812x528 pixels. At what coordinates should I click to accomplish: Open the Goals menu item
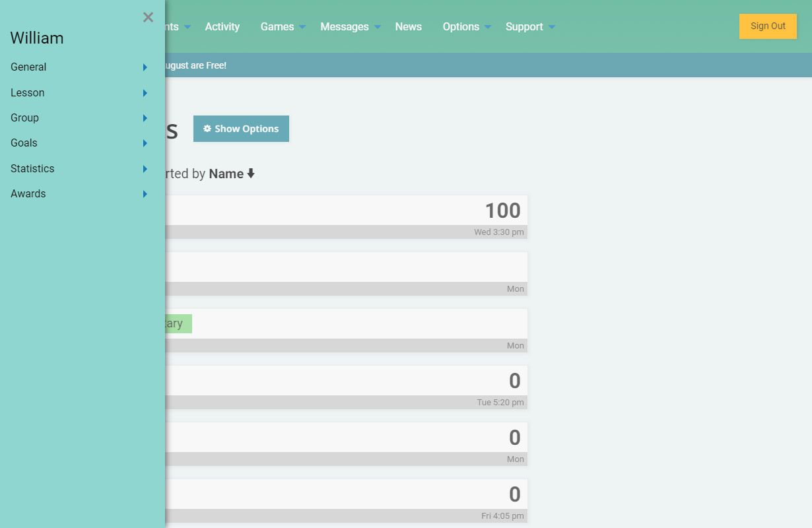click(x=24, y=143)
